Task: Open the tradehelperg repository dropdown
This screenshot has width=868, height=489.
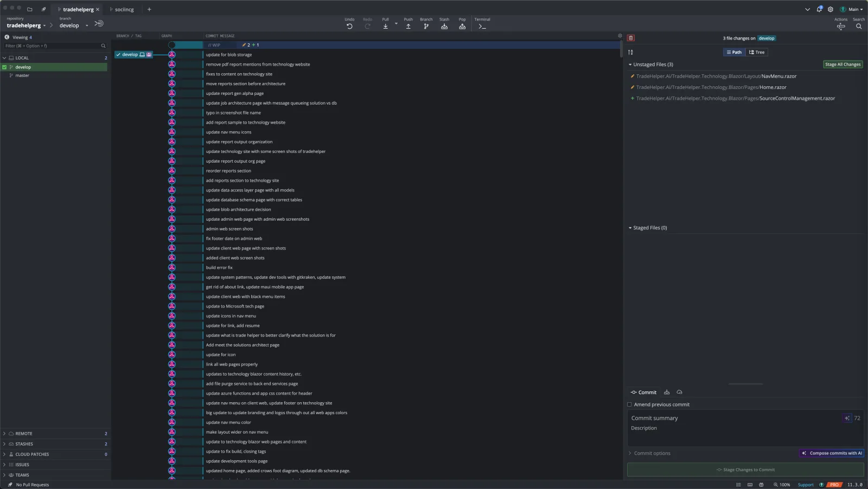Action: [x=26, y=25]
